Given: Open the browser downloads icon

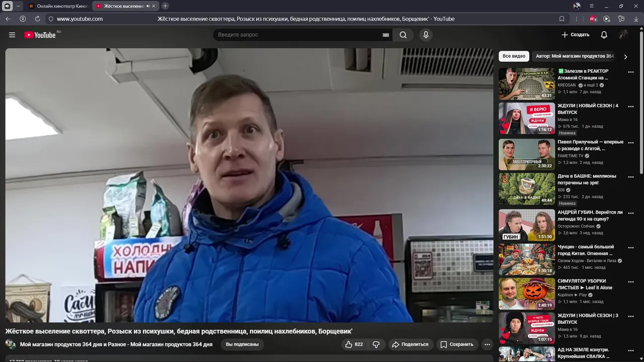Looking at the screenshot, I should coord(636,19).
